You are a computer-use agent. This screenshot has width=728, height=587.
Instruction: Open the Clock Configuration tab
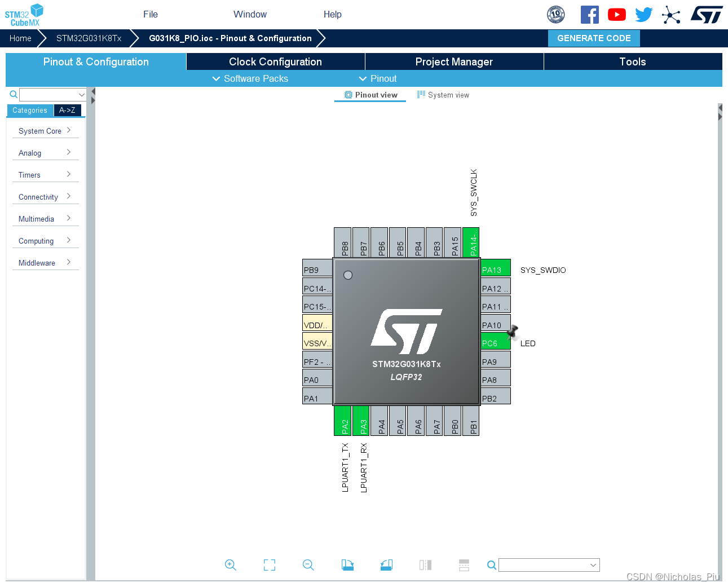(x=275, y=62)
